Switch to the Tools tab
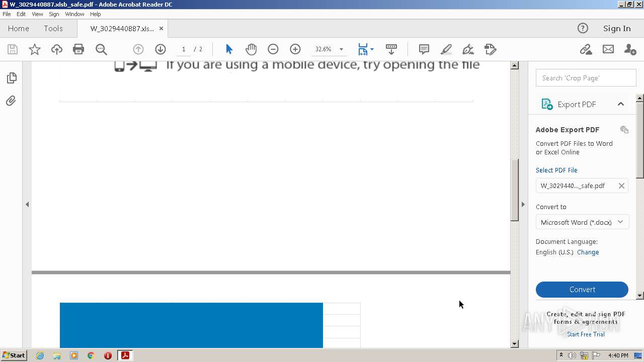 (x=53, y=28)
